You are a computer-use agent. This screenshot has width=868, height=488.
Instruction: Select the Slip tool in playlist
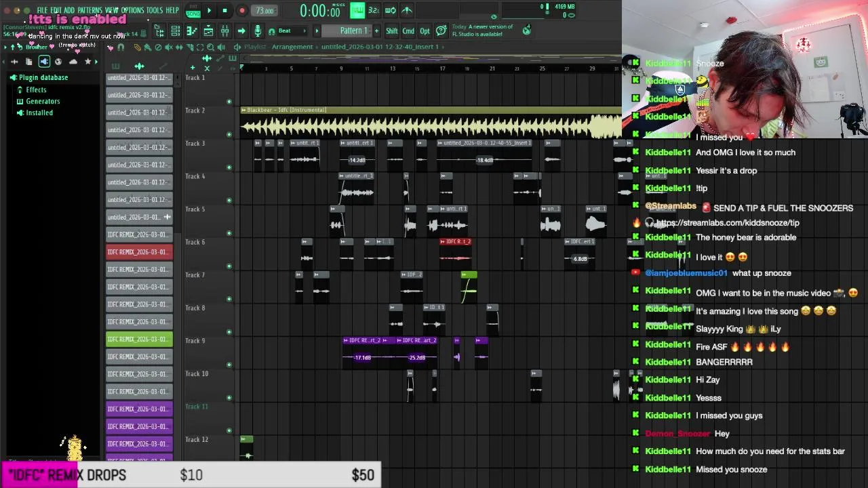point(180,47)
